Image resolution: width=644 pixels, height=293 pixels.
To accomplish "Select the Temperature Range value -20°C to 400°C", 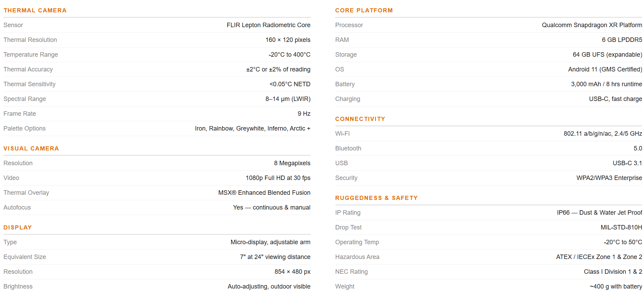I will (x=289, y=55).
